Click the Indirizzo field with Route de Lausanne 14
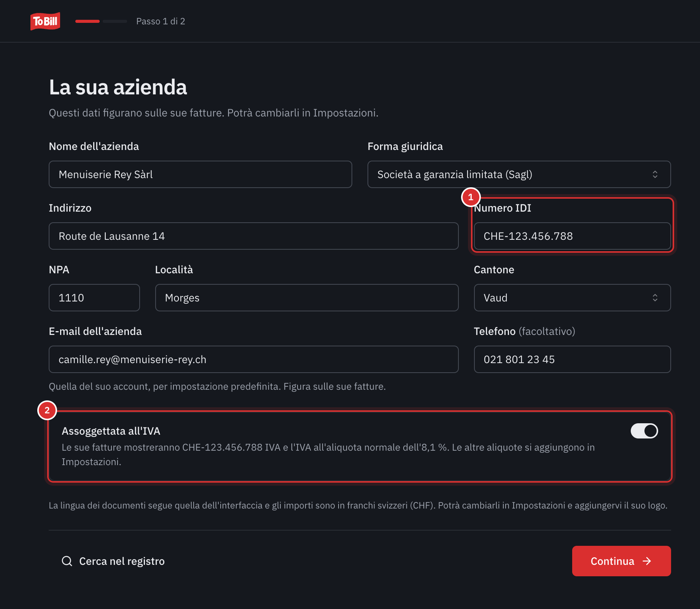 click(x=253, y=236)
